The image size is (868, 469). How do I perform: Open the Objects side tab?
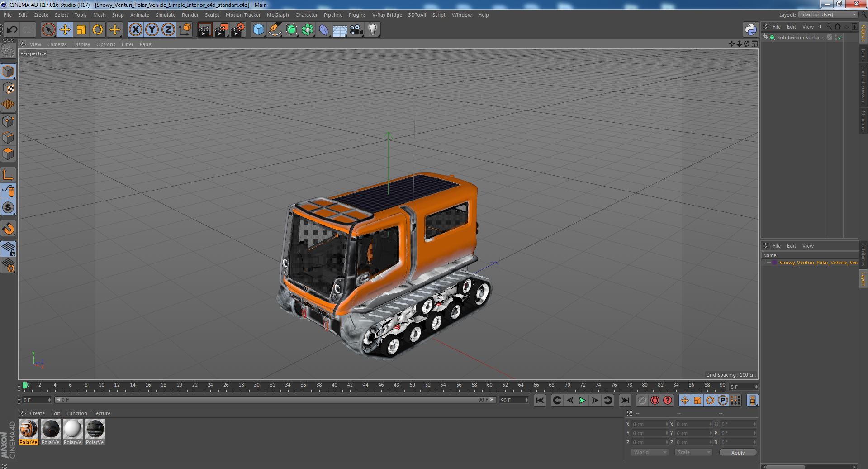click(863, 33)
